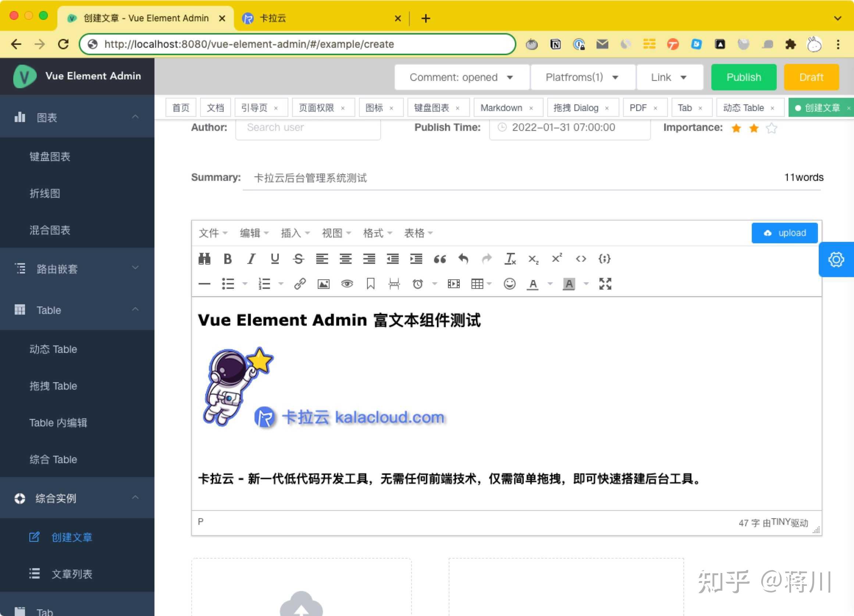Insert a blockquote
Screen dimensions: 854x616
(x=440, y=259)
